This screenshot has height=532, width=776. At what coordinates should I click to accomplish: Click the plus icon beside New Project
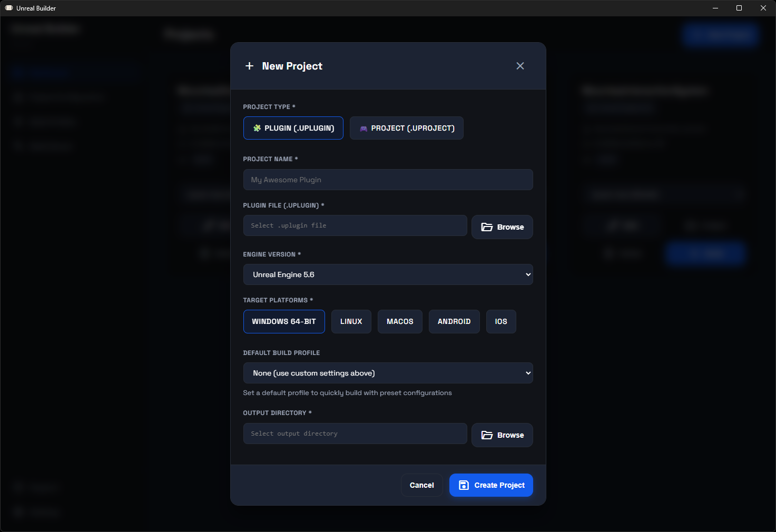(x=250, y=66)
